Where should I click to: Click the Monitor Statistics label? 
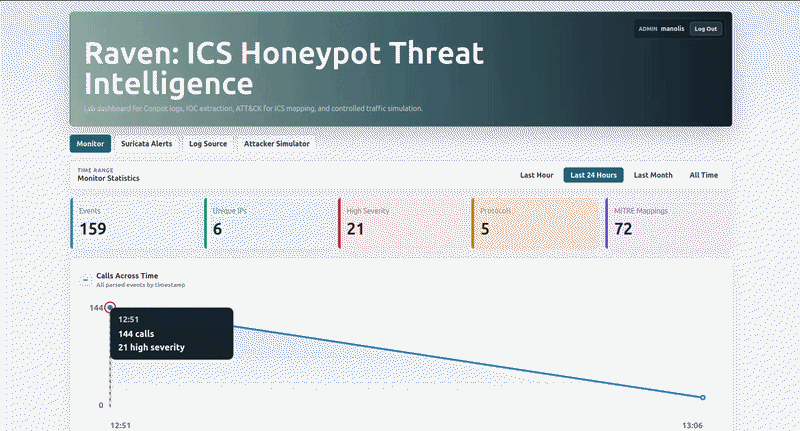(108, 178)
